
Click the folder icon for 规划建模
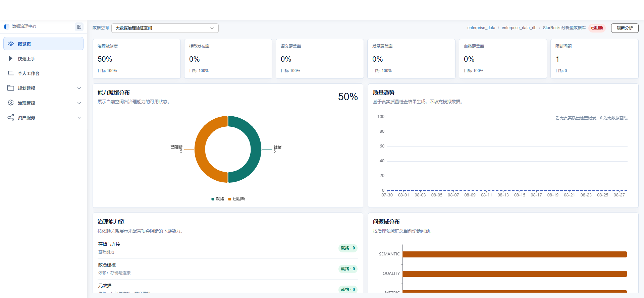click(x=11, y=88)
